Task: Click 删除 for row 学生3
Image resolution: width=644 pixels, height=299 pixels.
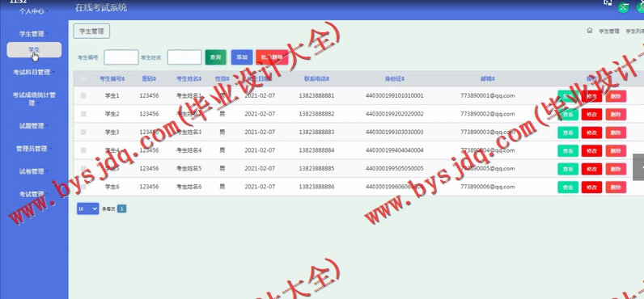Action: click(x=616, y=133)
